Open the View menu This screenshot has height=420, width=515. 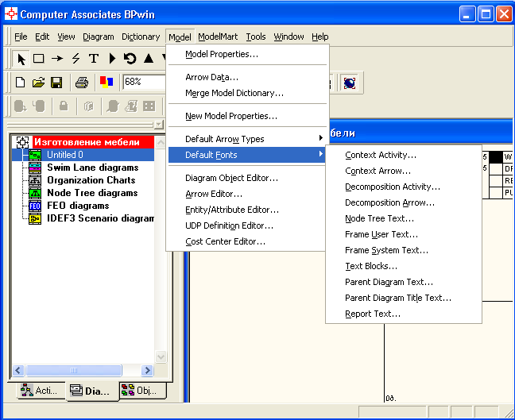(x=66, y=37)
